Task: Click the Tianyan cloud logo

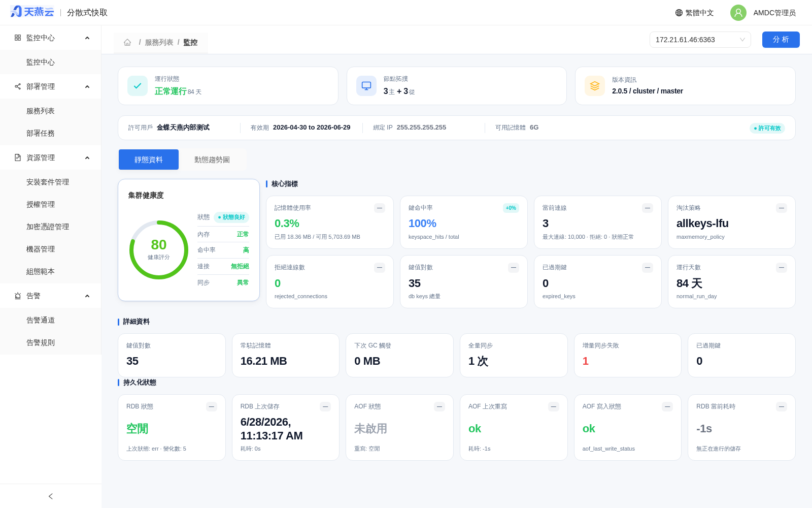Action: pyautogui.click(x=32, y=12)
